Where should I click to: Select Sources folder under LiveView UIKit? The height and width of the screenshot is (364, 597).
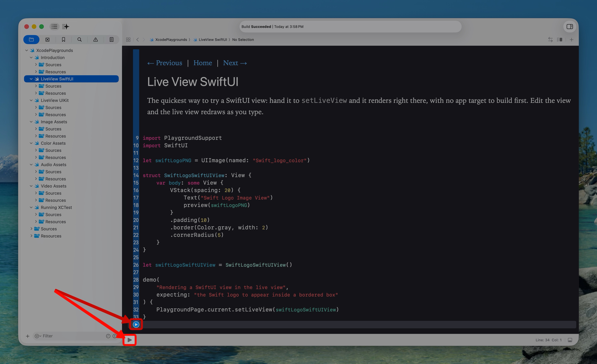point(71,108)
